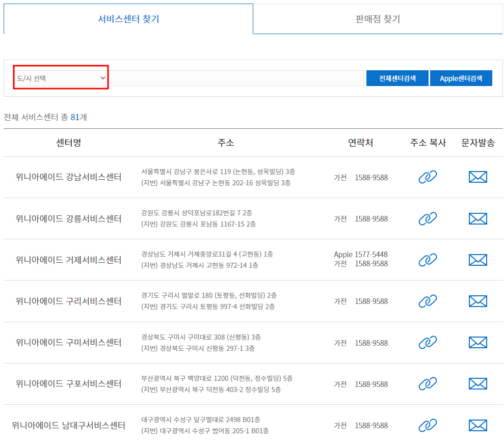
Task: Send text message for 구미서비스센터
Action: 478,343
